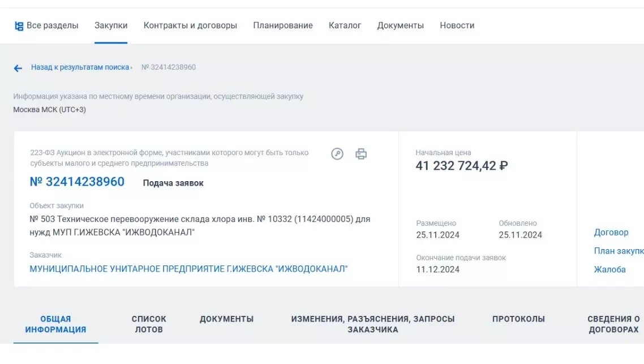The height and width of the screenshot is (364, 644).
Task: Switch to the «Список лотов» tab
Action: [148, 323]
